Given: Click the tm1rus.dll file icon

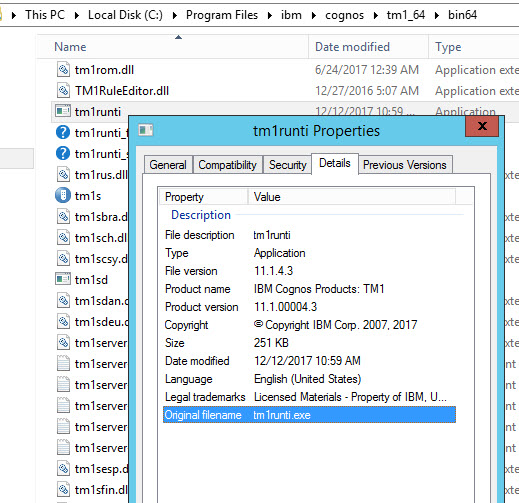Looking at the screenshot, I should tap(63, 175).
